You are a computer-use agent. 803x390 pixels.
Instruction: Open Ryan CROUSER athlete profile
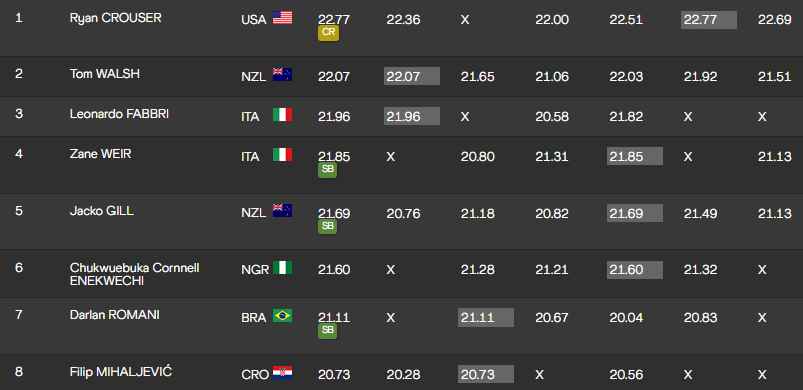click(x=116, y=18)
